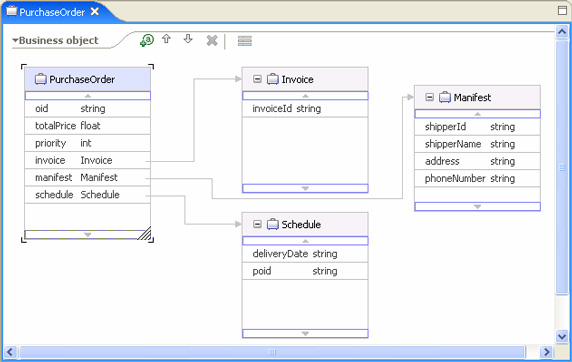This screenshot has height=362, width=572.
Task: Select the shipperName attribute
Action: 453,144
